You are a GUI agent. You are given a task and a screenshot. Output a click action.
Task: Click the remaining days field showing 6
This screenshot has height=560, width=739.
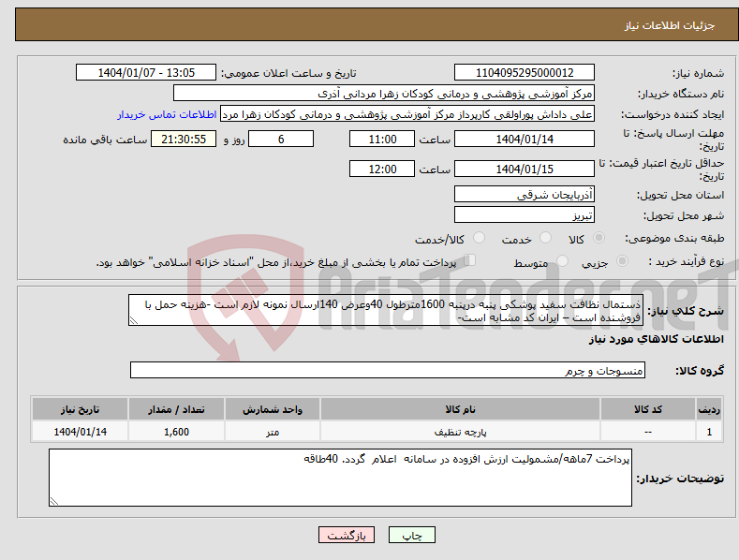click(x=281, y=139)
